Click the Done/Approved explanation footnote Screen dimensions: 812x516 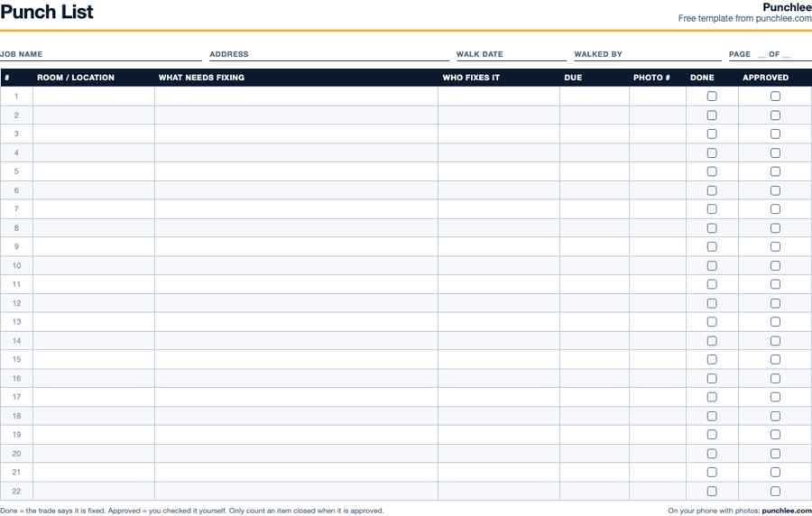[192, 511]
